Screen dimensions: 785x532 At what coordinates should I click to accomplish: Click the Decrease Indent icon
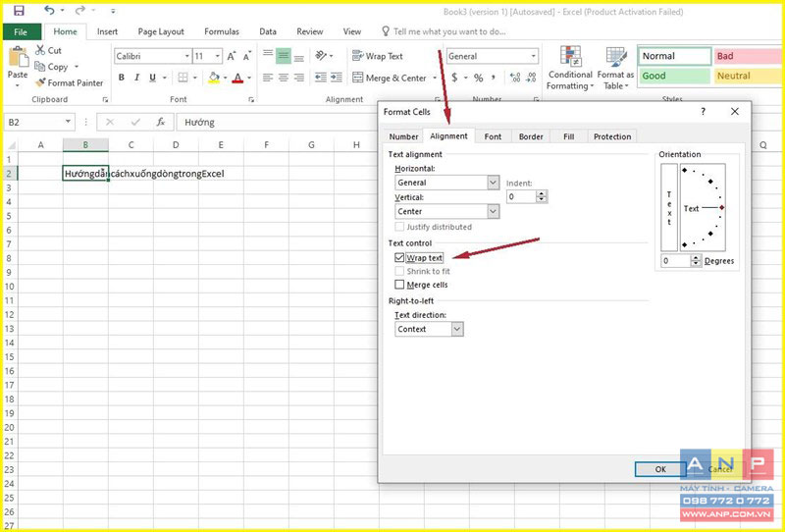(x=321, y=78)
